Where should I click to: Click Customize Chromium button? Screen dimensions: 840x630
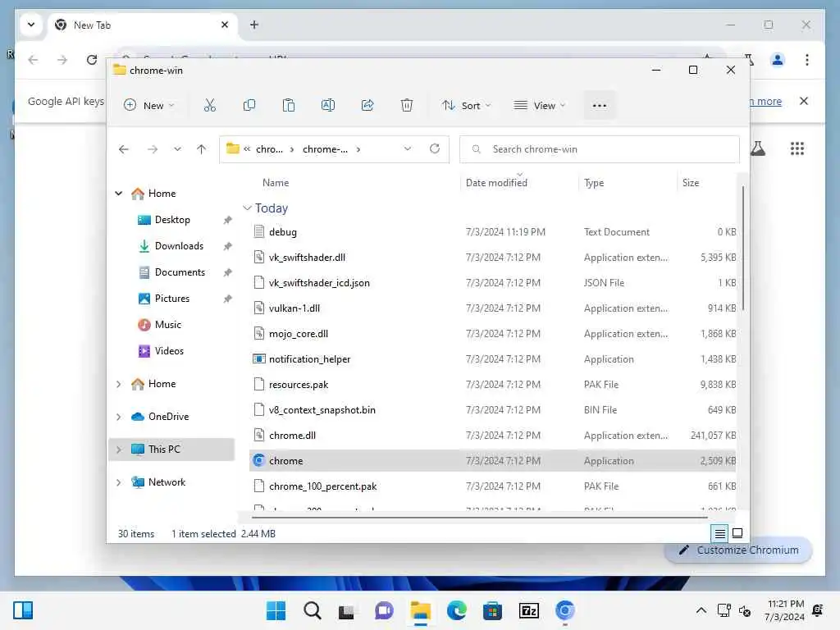pos(738,550)
